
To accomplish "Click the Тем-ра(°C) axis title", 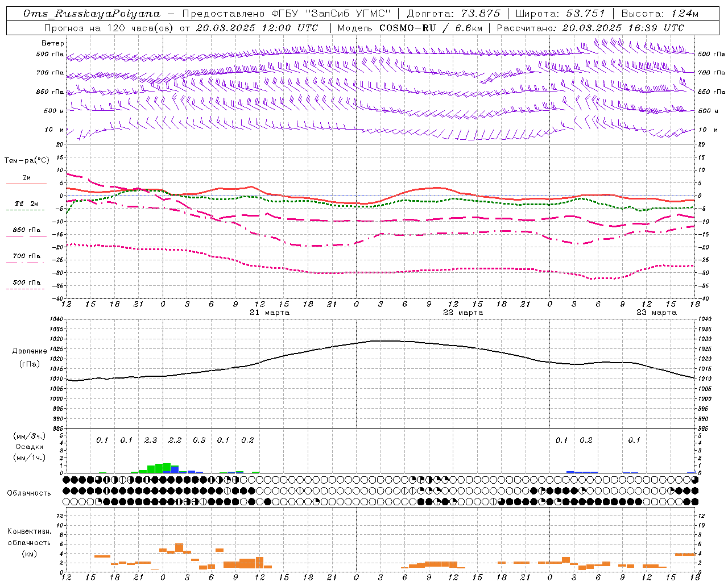I will click(x=27, y=161).
